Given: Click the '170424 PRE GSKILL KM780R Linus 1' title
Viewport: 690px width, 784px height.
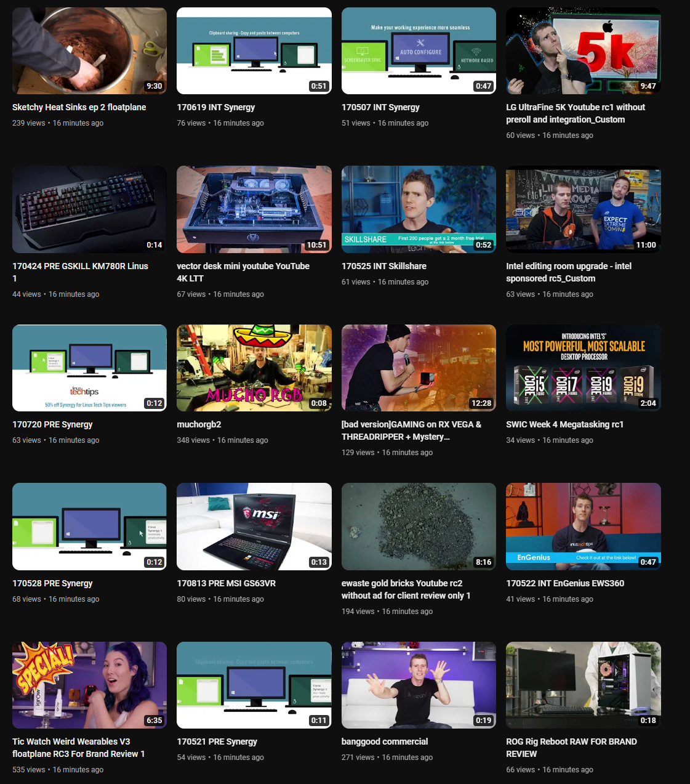Looking at the screenshot, I should point(80,272).
